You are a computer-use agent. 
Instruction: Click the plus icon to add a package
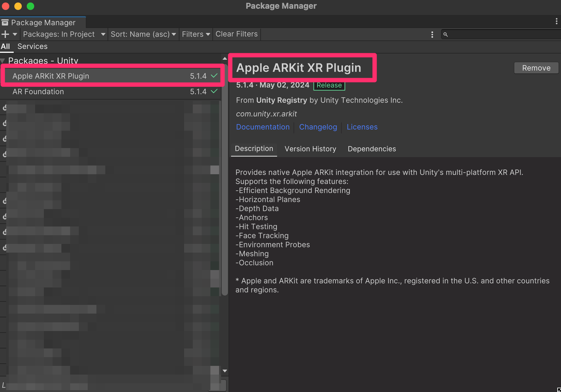coord(5,34)
